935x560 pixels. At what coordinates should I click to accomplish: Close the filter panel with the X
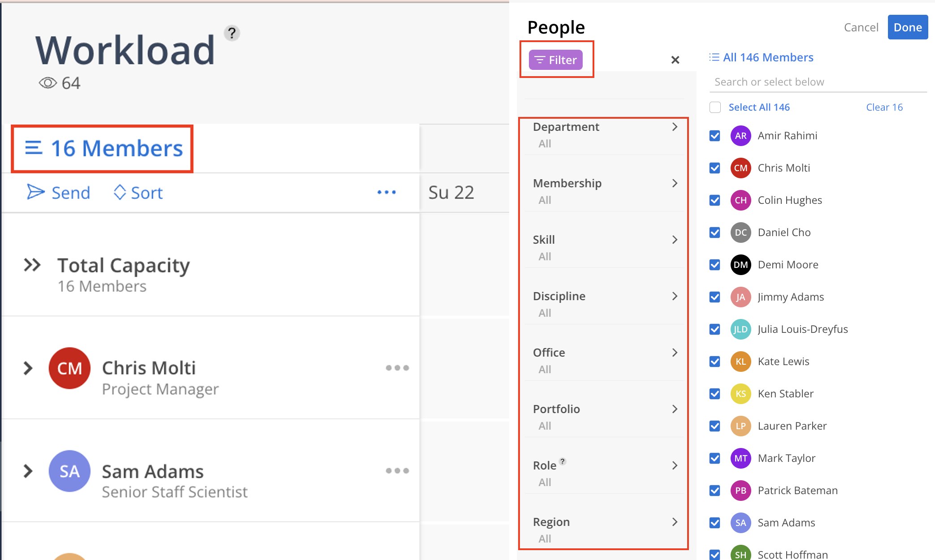coord(675,60)
